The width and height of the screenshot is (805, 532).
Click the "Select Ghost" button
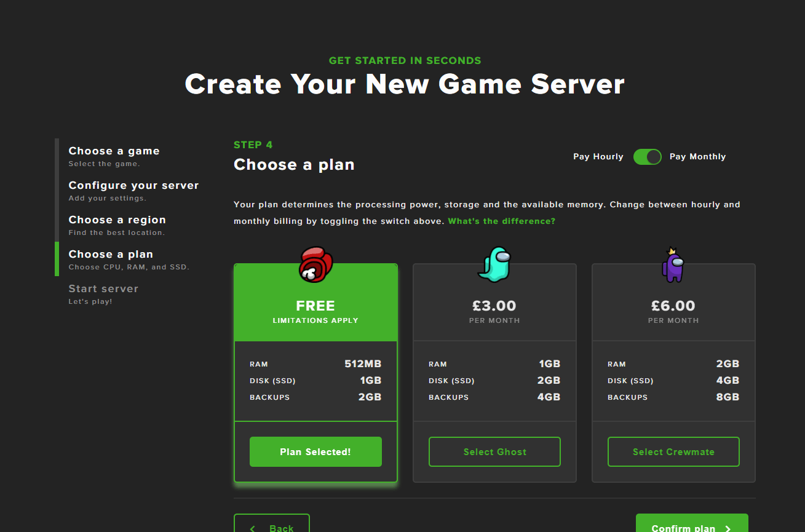(x=494, y=451)
